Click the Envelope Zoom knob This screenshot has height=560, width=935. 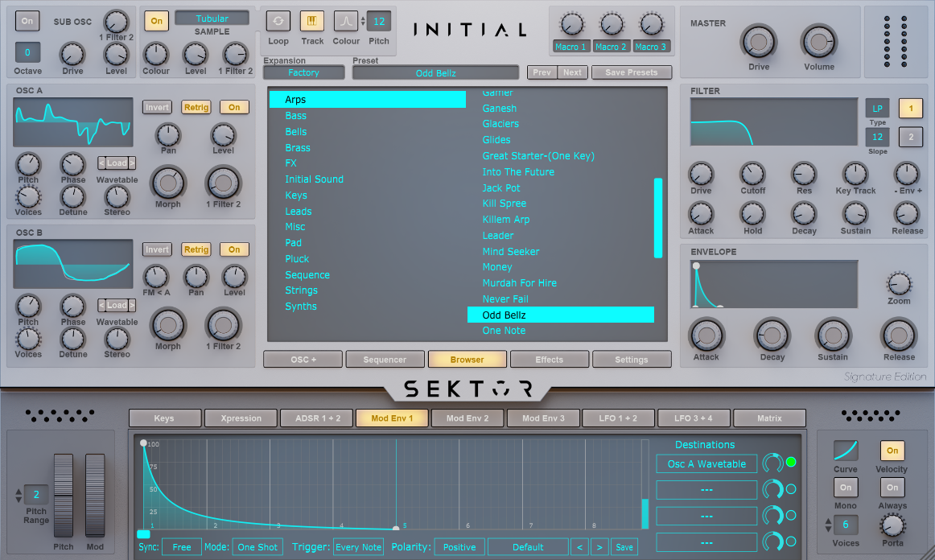[x=899, y=284]
